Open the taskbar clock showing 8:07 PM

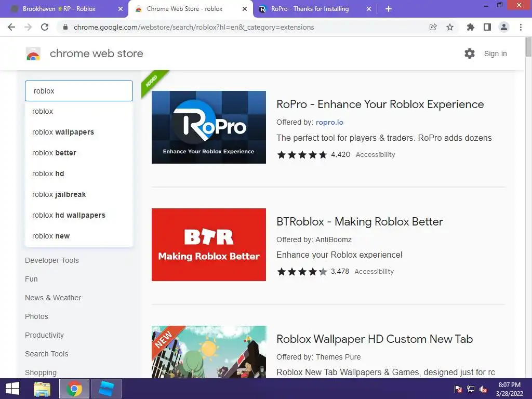[x=509, y=389]
